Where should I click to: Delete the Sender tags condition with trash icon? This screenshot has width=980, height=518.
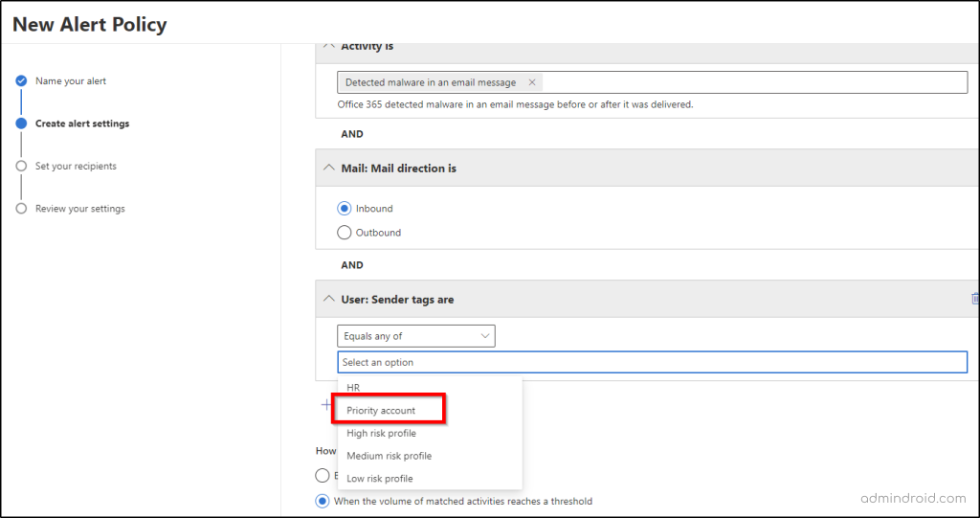pos(974,299)
